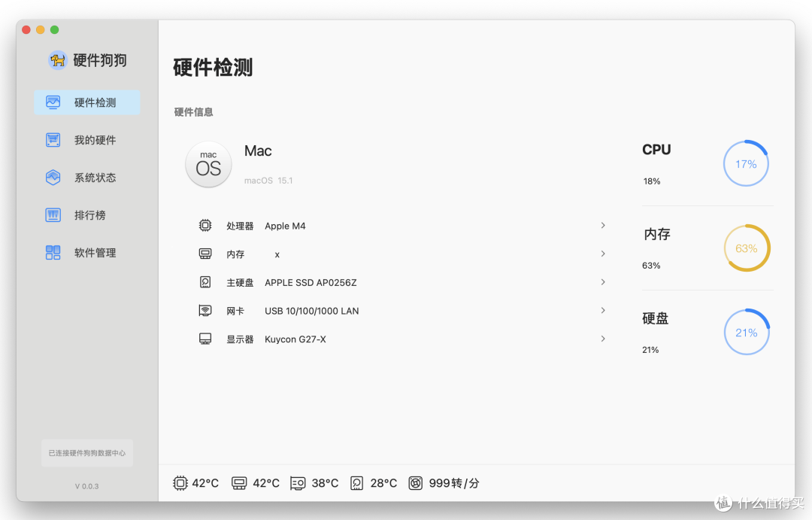This screenshot has height=520, width=812.
Task: Expand the 网卡 USB LAN chevron
Action: pyautogui.click(x=603, y=310)
